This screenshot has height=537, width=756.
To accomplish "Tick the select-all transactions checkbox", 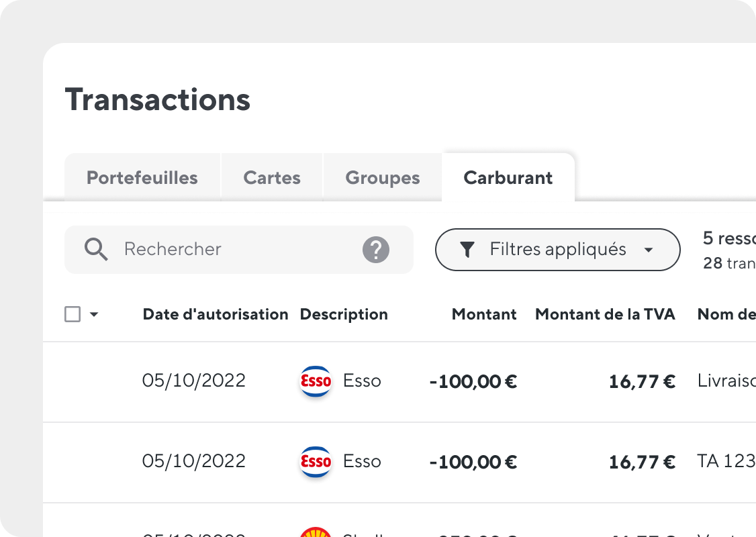I will pos(73,314).
